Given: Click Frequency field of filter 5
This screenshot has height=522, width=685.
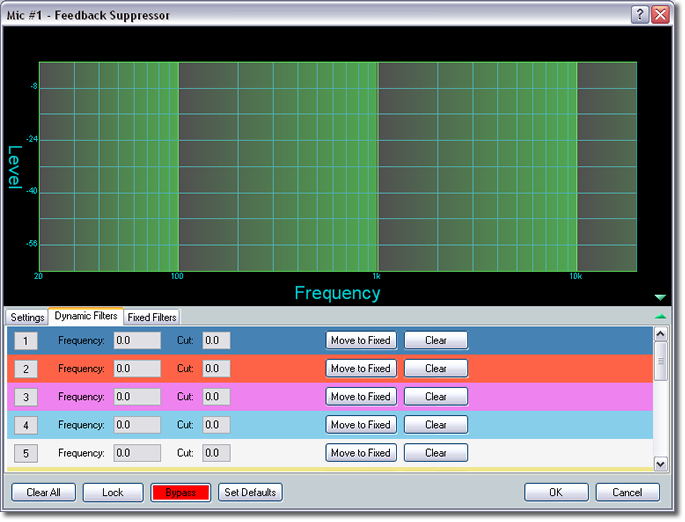Looking at the screenshot, I should click(137, 453).
